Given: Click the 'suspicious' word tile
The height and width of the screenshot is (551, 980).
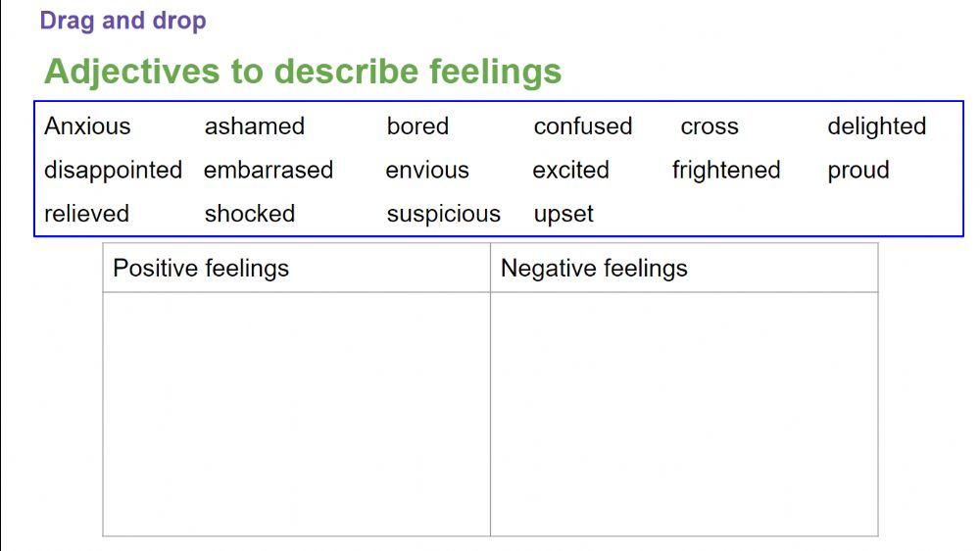Looking at the screenshot, I should [443, 214].
